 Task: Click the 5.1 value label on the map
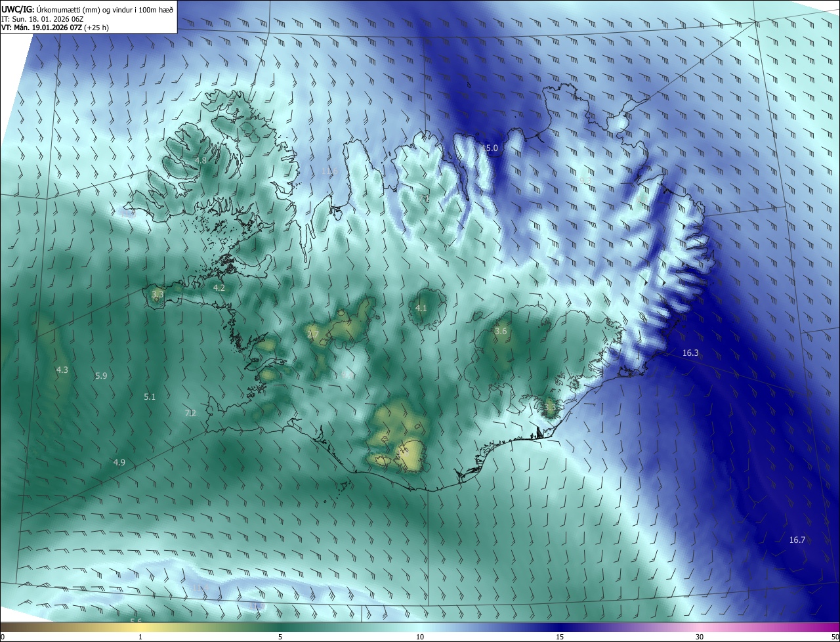point(150,396)
